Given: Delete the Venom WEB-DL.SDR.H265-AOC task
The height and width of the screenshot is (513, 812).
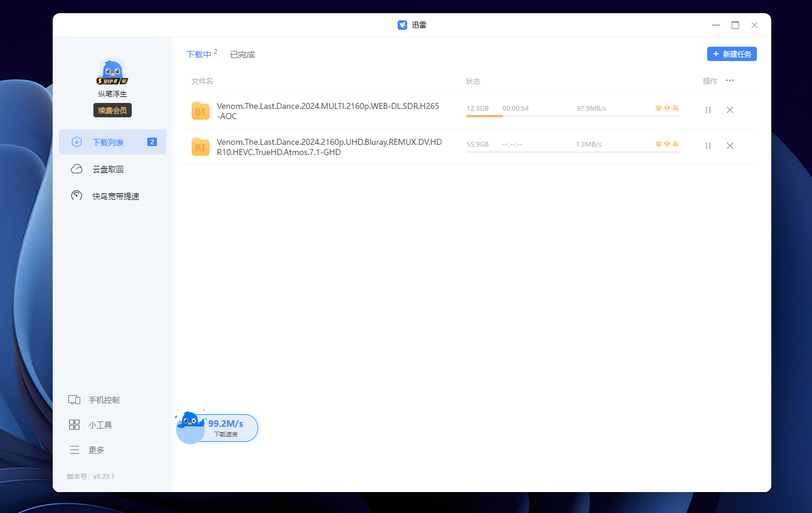Looking at the screenshot, I should tap(730, 110).
